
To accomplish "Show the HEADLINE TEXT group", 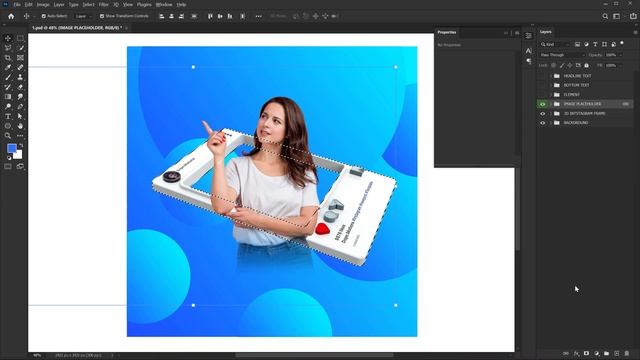I will tap(542, 76).
